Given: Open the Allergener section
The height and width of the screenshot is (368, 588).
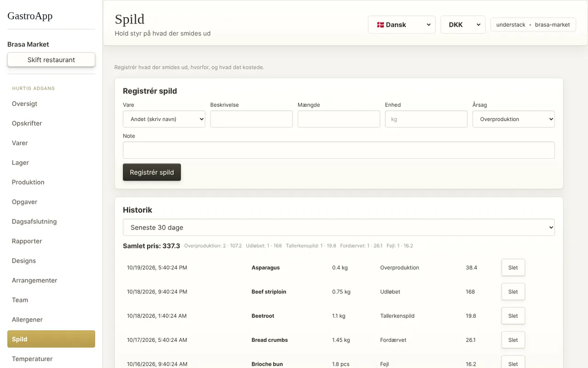Looking at the screenshot, I should click(x=51, y=320).
